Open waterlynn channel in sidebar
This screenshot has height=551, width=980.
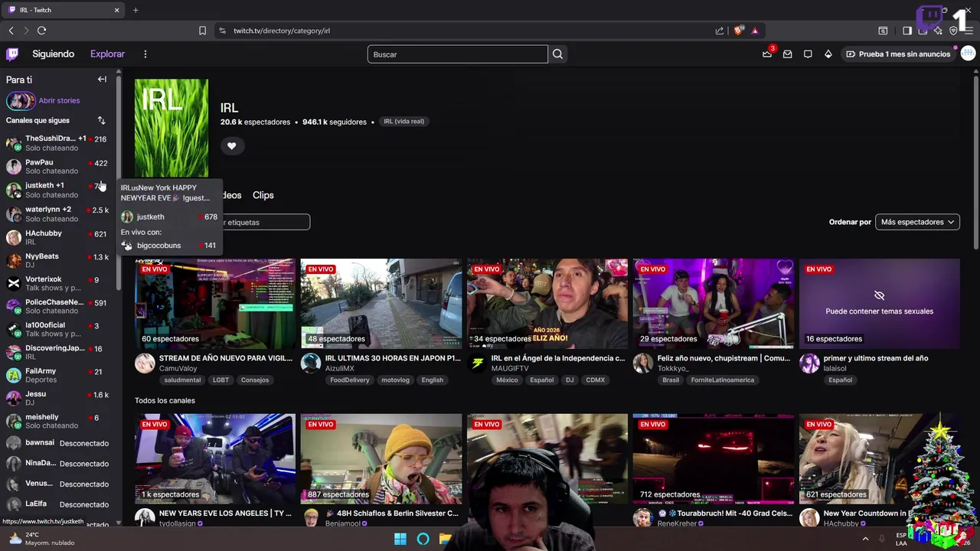click(x=60, y=214)
